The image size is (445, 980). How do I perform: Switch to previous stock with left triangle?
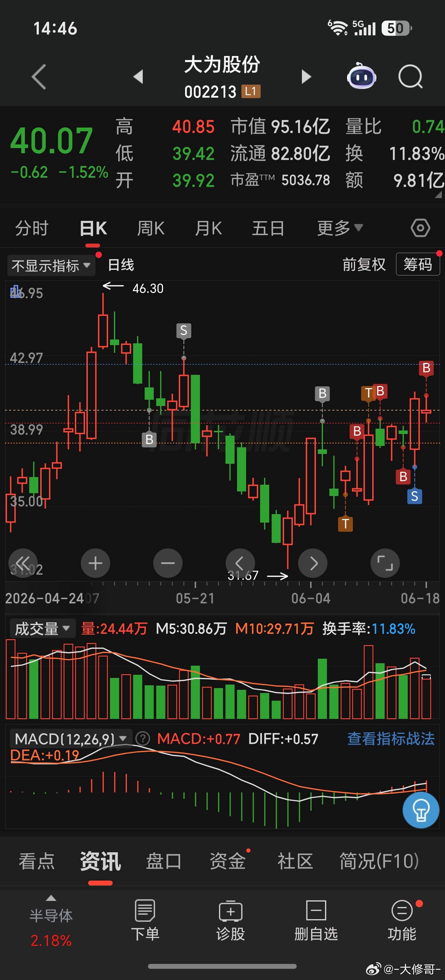click(x=138, y=76)
